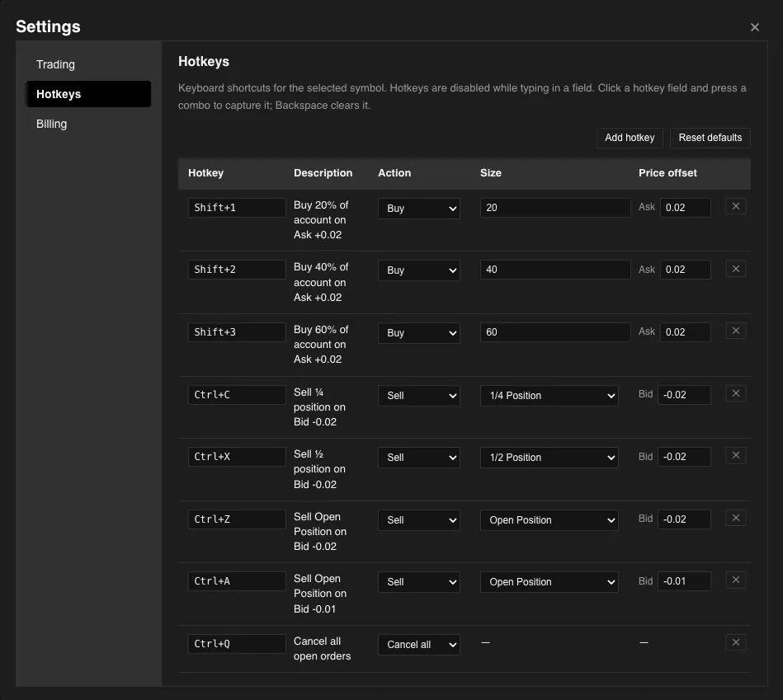Open Action dropdown for Shift+3 row
This screenshot has width=783, height=700.
418,333
